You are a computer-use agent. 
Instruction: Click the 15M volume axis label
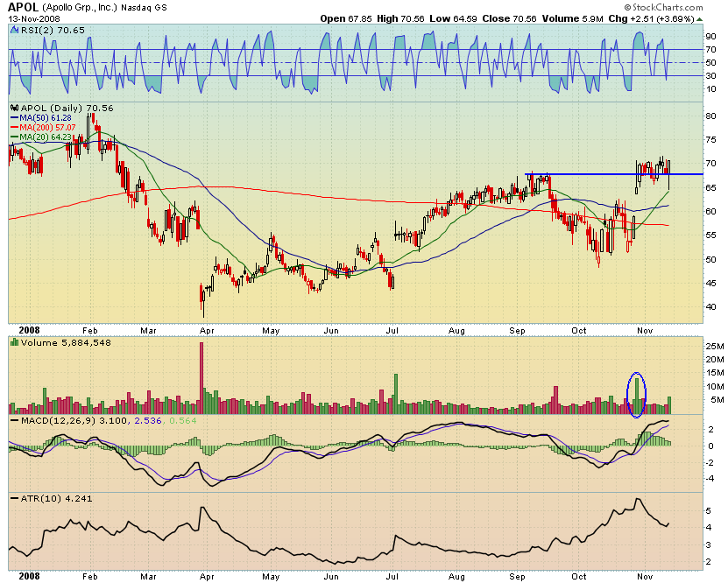click(715, 373)
